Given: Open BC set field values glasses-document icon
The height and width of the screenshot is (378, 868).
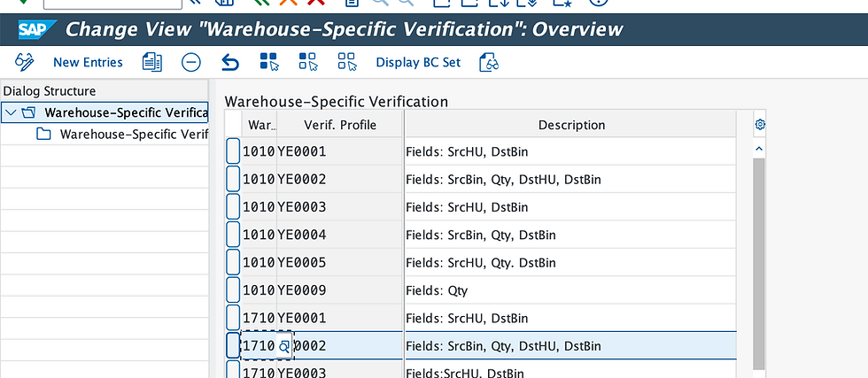Looking at the screenshot, I should [x=489, y=62].
